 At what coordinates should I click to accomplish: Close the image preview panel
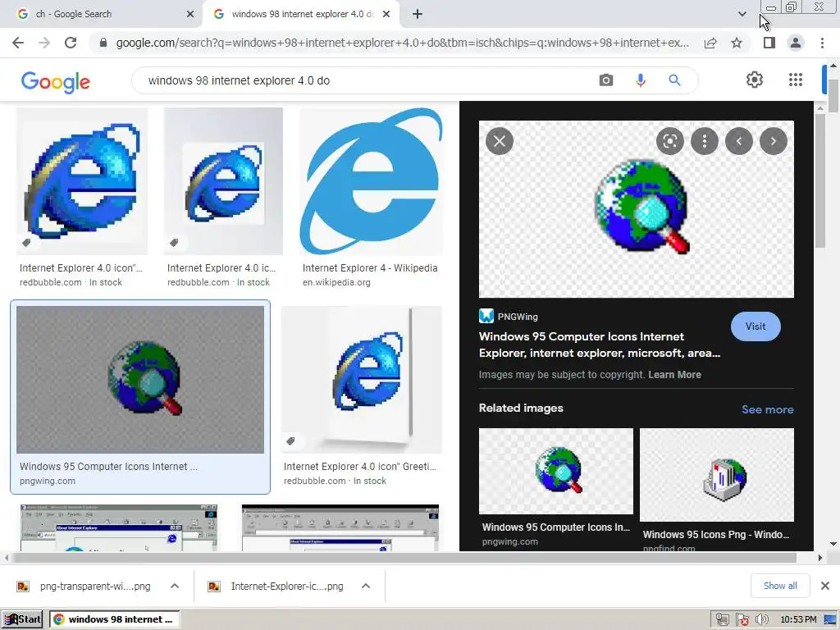(500, 141)
